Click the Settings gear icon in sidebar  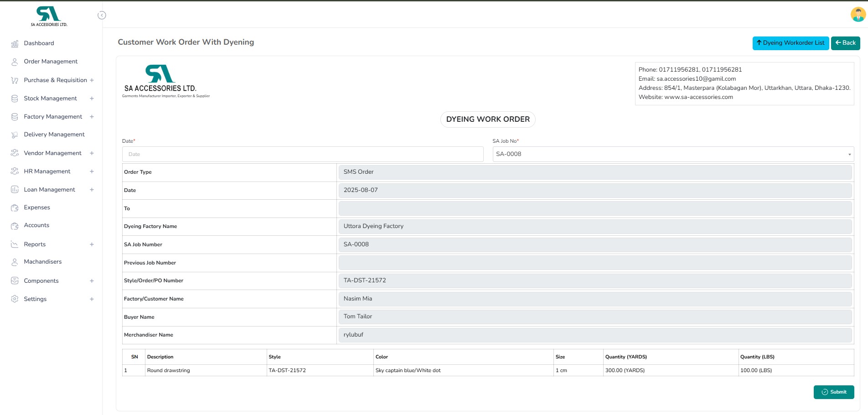coord(15,299)
